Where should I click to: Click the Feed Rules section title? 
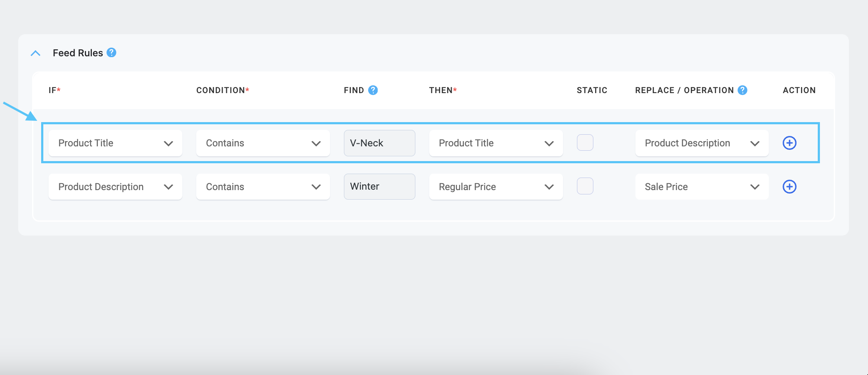(78, 53)
